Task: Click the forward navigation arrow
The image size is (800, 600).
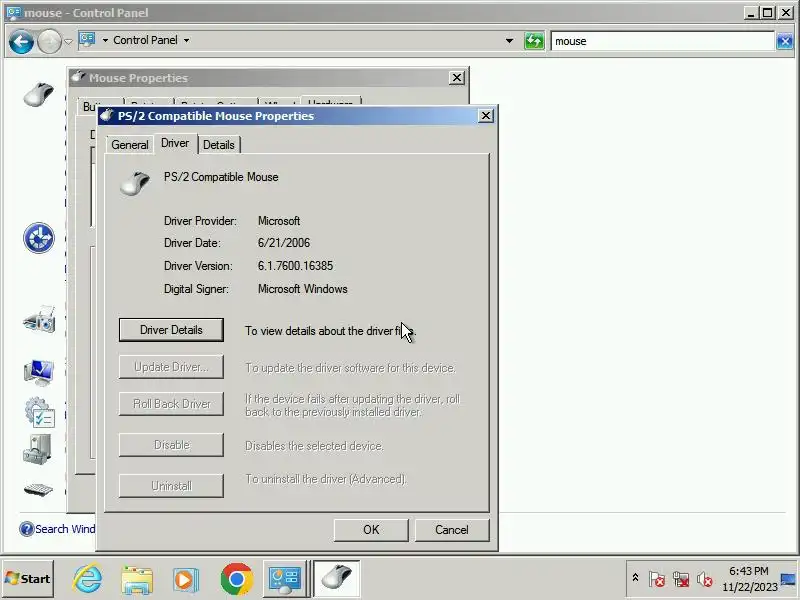Action: [x=49, y=41]
